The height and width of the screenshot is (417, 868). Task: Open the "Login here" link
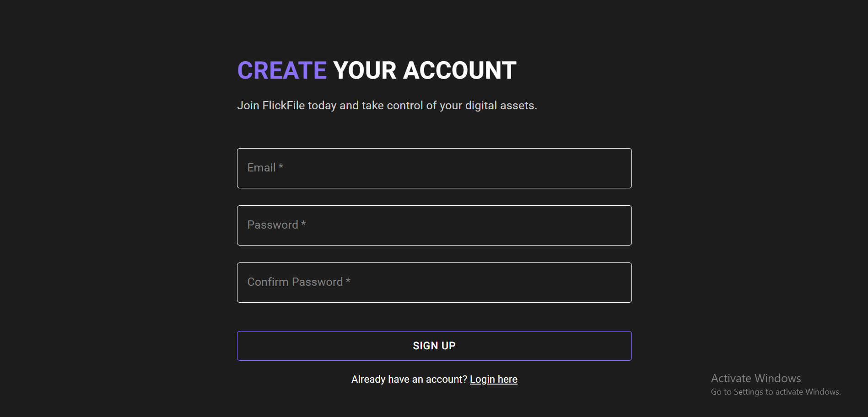coord(493,380)
